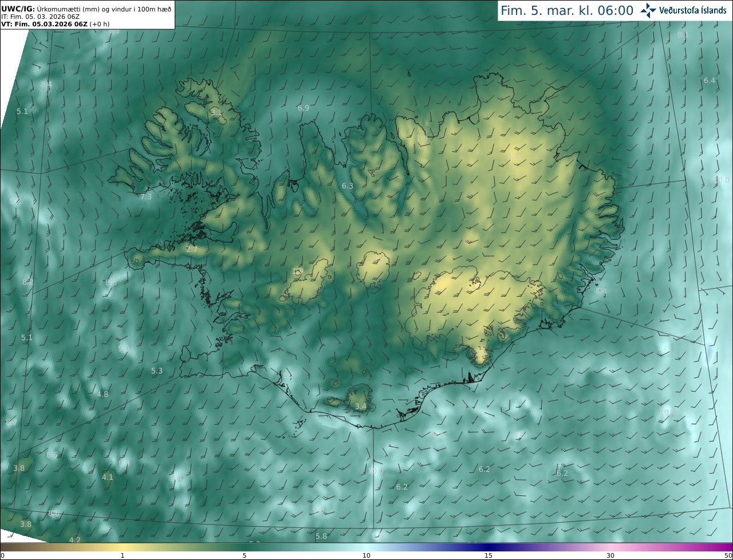Viewport: 733px width, 560px height.
Task: Click the 6.4 value in the northeast corner
Action: (x=710, y=81)
